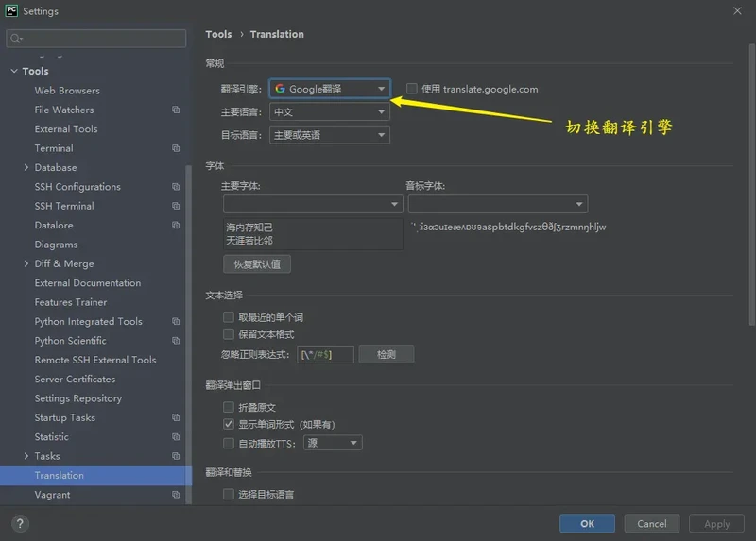The height and width of the screenshot is (541, 756).
Task: Click the project-level icon beside Startup Tasks
Action: 176,417
